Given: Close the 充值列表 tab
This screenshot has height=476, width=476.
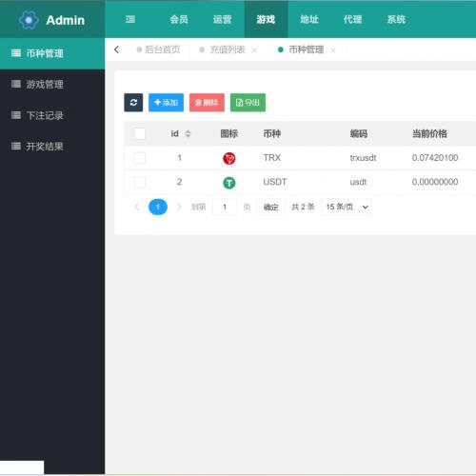Looking at the screenshot, I should coord(254,50).
